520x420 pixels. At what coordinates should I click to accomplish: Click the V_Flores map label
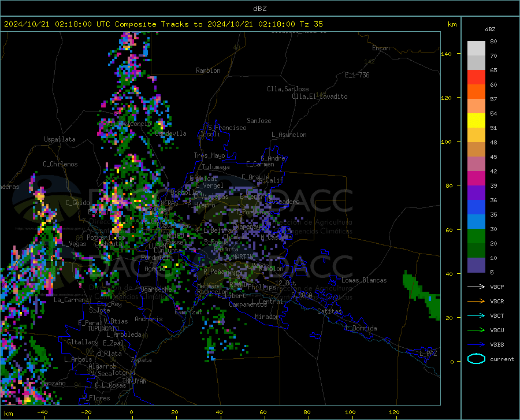click(96, 398)
